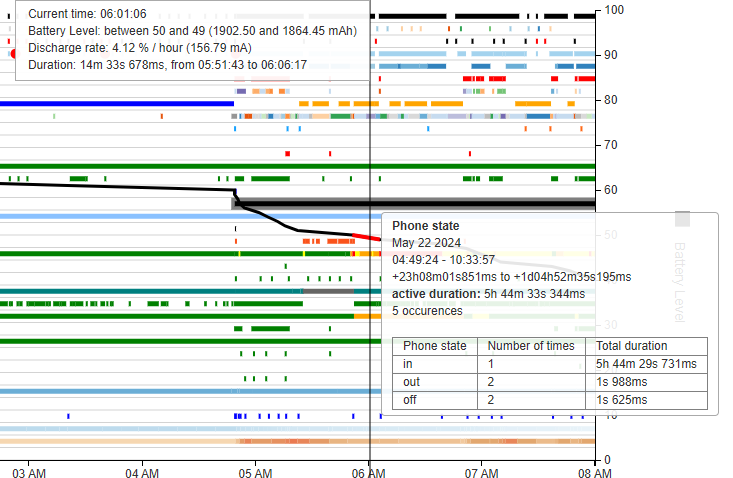
Task: Click the Number of times column header
Action: point(531,346)
